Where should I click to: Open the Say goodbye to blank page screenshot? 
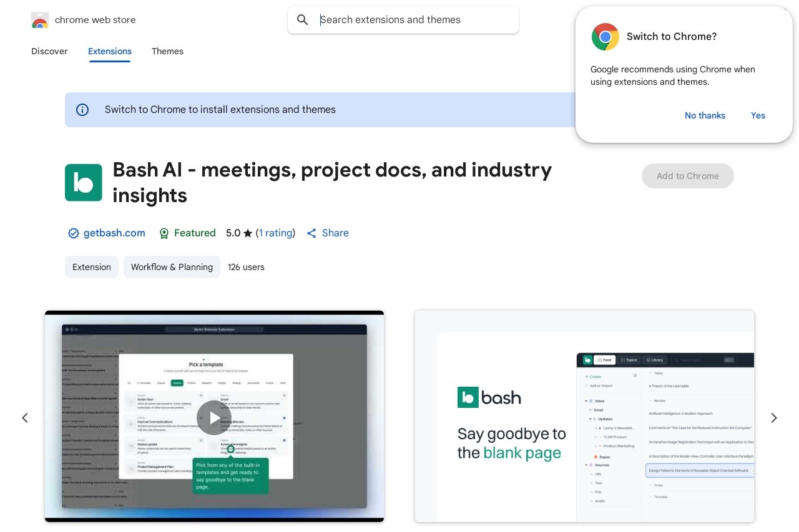click(584, 416)
